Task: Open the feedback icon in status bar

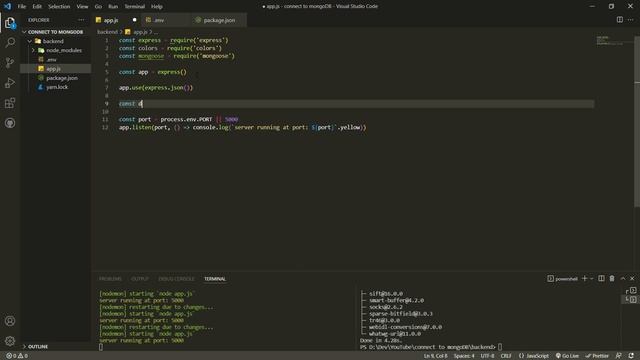Action: coord(619,356)
